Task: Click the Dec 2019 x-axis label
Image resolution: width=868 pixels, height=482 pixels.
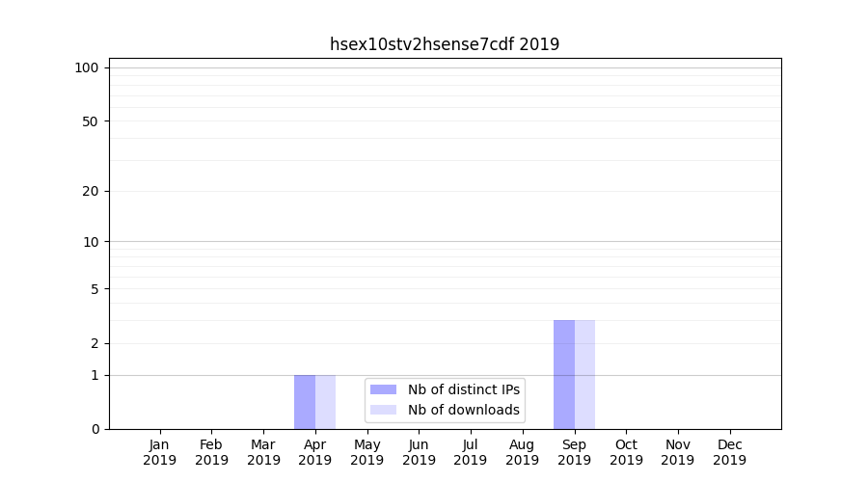Action: [x=729, y=452]
